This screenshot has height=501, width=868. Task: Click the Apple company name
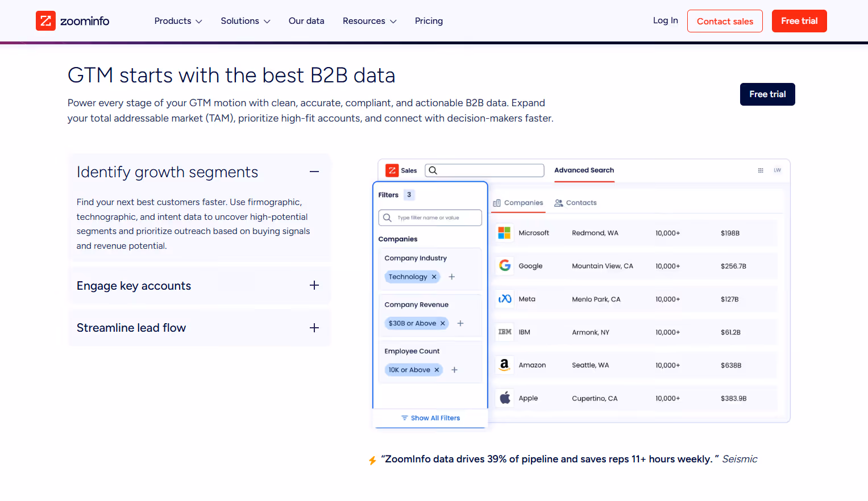pos(528,398)
